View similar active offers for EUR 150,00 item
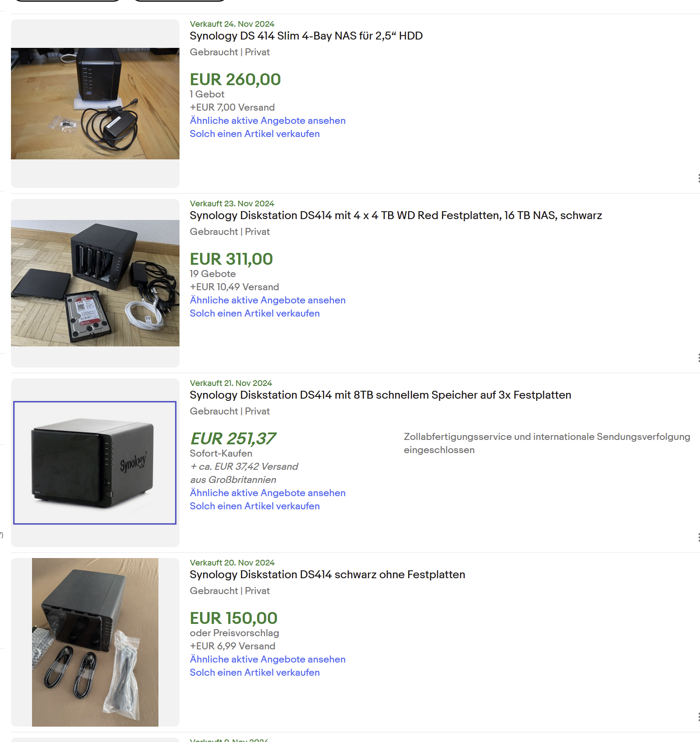700x742 pixels. tap(267, 659)
